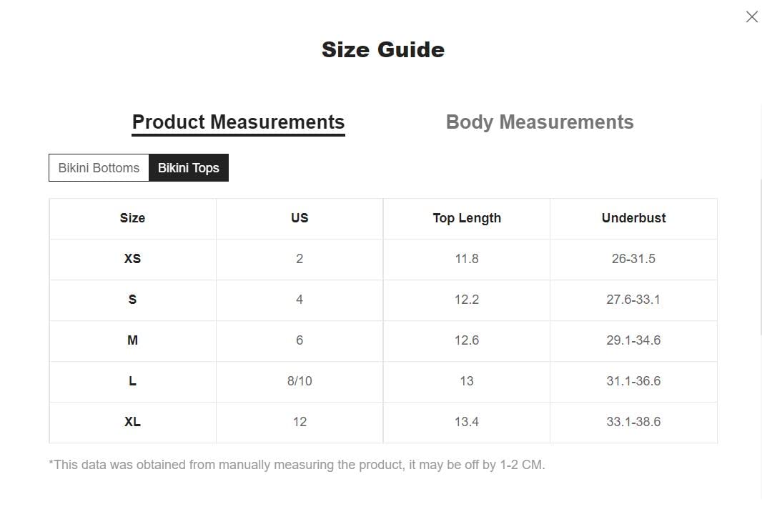Click the 8/10 US size cell
Screen dimensions: 762x532
click(x=300, y=381)
